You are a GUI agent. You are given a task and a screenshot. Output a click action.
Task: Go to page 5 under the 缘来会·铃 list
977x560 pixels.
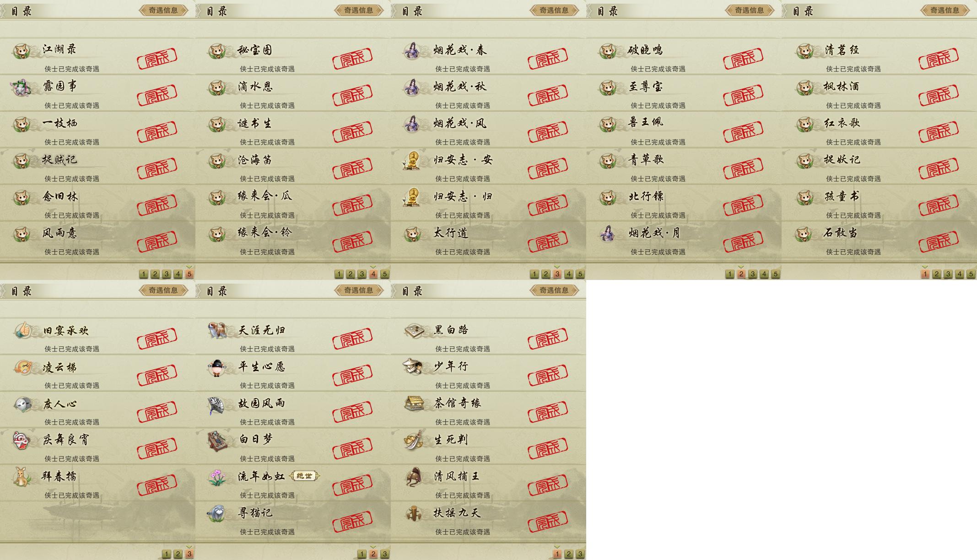(385, 274)
